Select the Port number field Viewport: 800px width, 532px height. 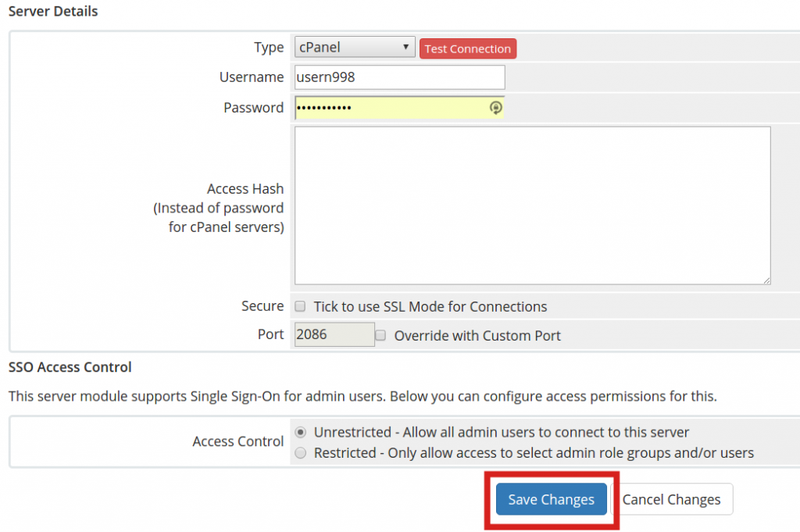tap(334, 334)
